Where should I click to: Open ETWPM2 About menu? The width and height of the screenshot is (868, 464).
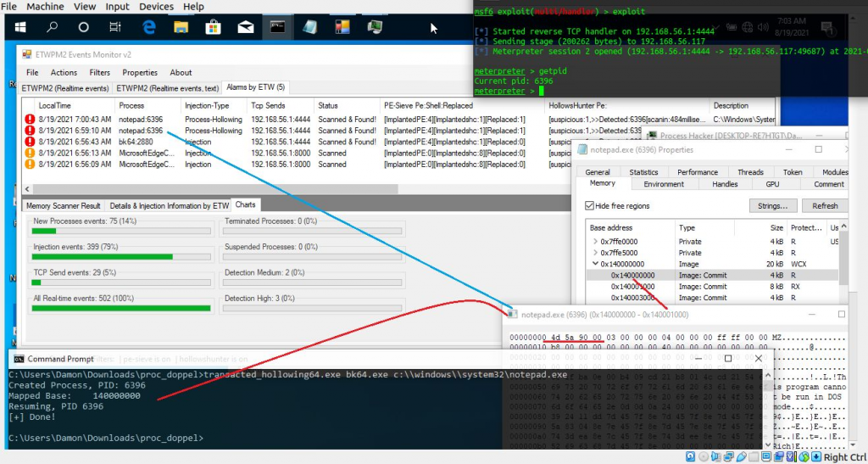tap(181, 73)
